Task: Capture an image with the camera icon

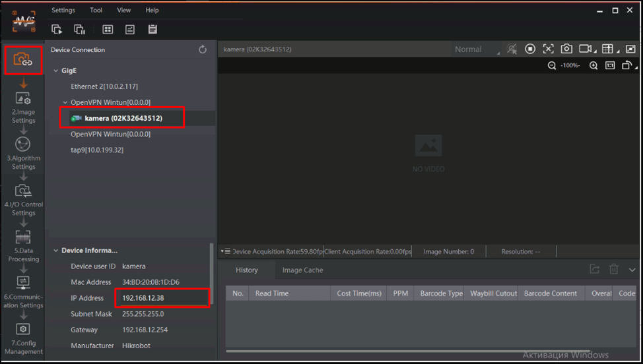Action: click(566, 49)
